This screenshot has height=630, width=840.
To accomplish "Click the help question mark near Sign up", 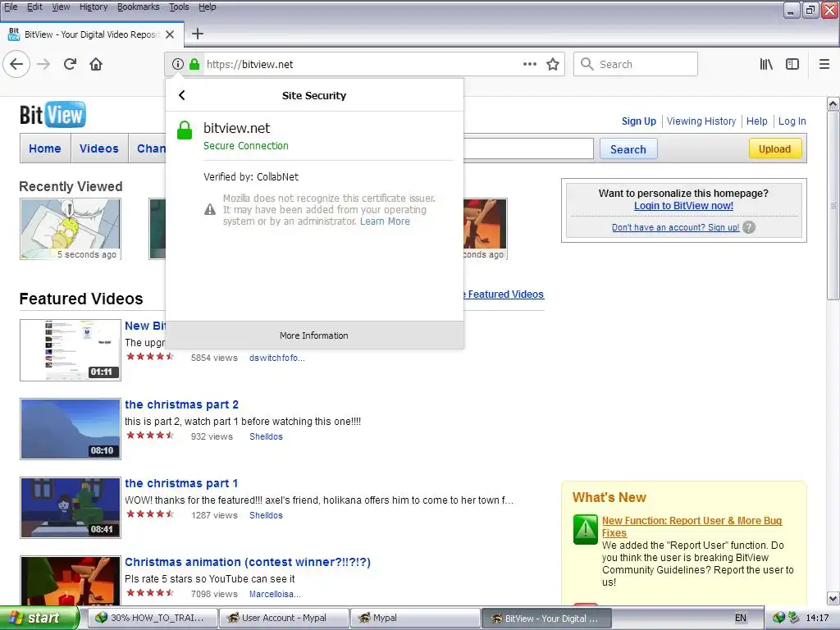I will [x=749, y=227].
